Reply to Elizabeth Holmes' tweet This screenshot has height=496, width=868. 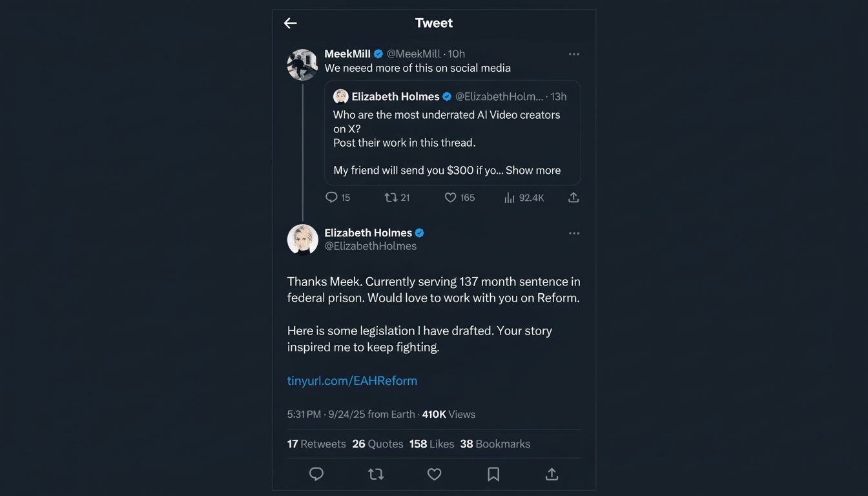(316, 474)
